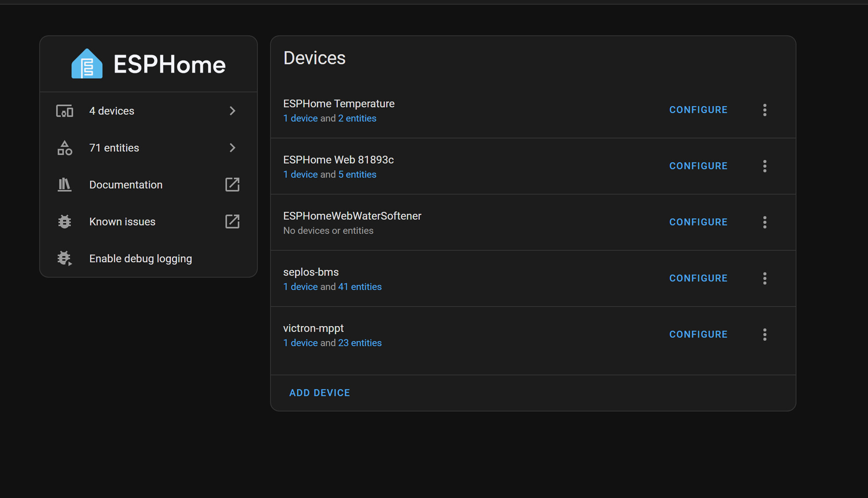The height and width of the screenshot is (498, 868).
Task: Open three-dot menu for victron-mppt
Action: click(x=764, y=335)
